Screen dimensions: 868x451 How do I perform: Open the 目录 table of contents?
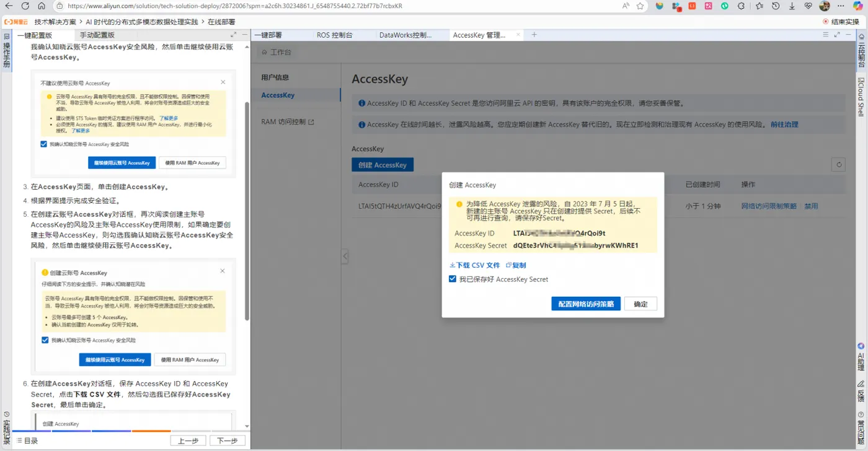(x=27, y=440)
